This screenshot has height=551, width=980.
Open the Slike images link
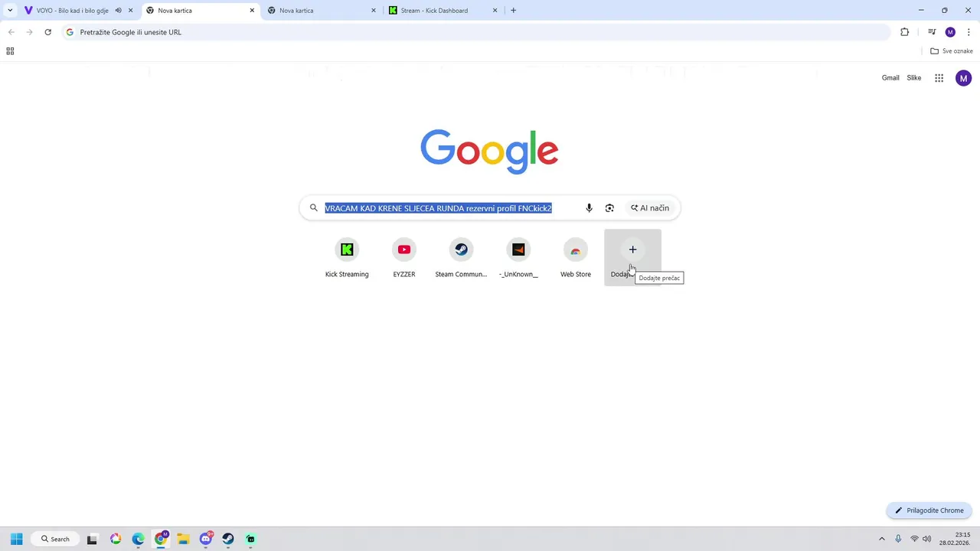[x=914, y=78]
